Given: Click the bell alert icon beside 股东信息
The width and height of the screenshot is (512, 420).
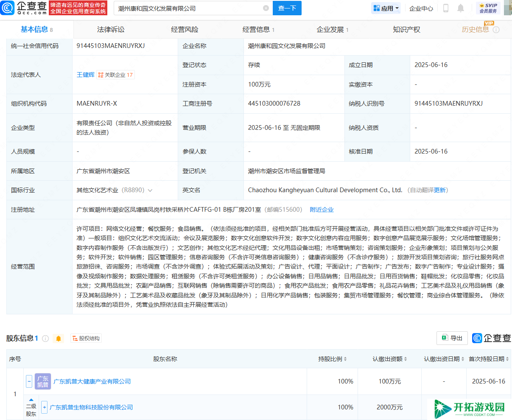Looking at the screenshot, I should click(x=59, y=339).
